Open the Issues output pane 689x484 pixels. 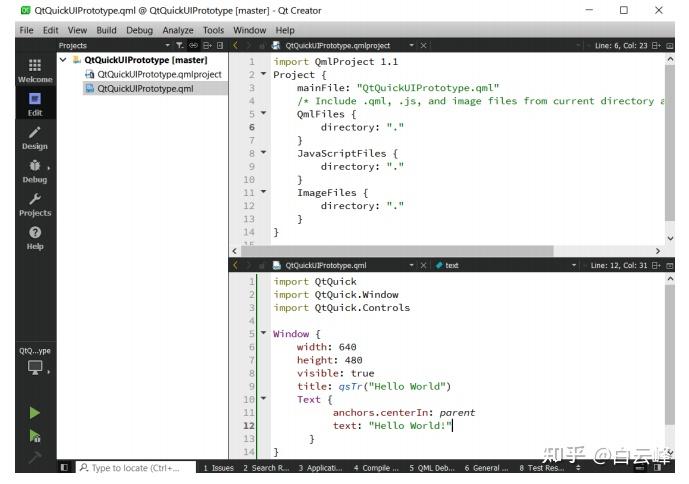tap(218, 467)
